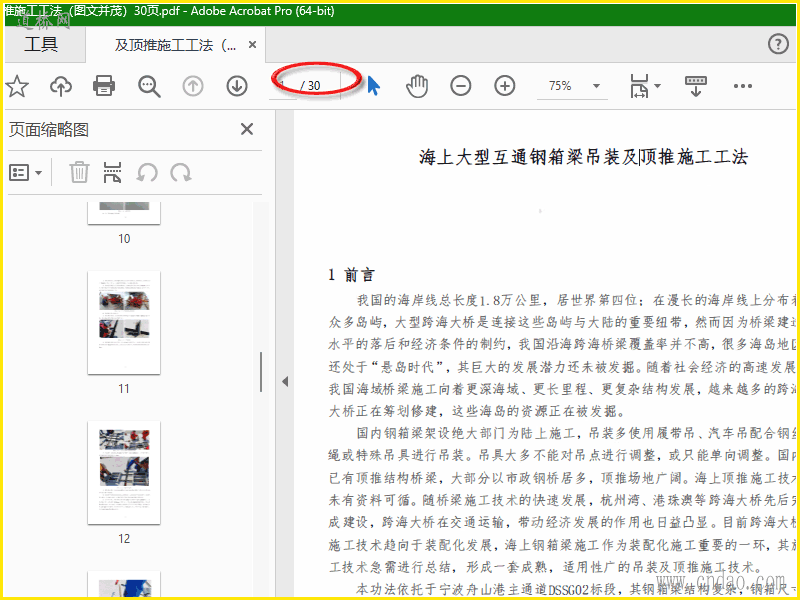Go to previous page arrow
800x600 pixels.
[x=193, y=86]
